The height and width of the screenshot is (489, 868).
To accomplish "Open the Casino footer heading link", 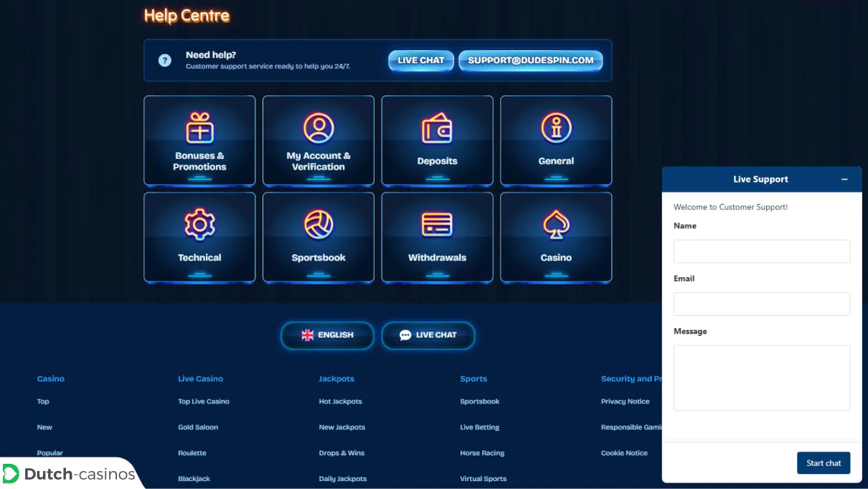I will click(51, 378).
